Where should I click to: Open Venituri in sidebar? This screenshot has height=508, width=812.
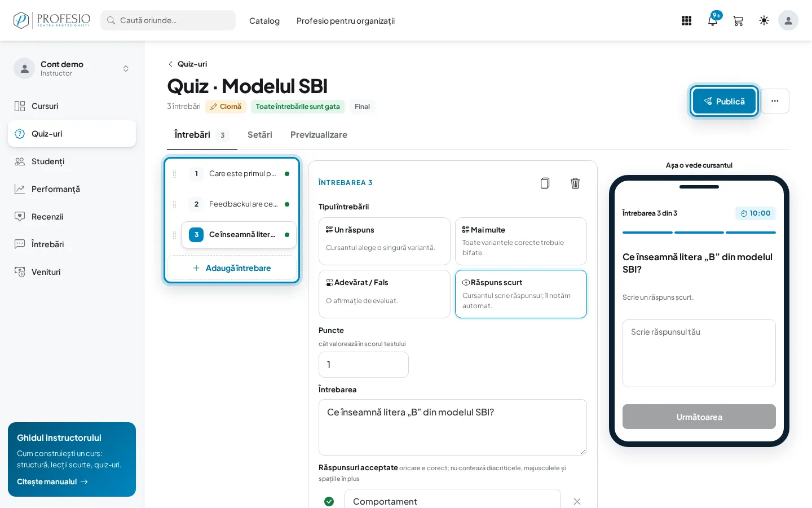click(72, 272)
